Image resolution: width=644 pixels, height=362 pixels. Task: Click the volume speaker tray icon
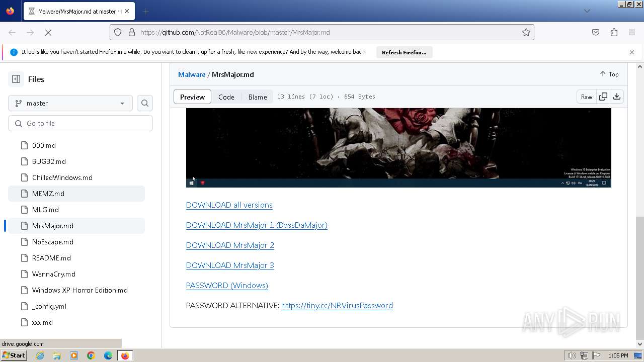point(572,355)
